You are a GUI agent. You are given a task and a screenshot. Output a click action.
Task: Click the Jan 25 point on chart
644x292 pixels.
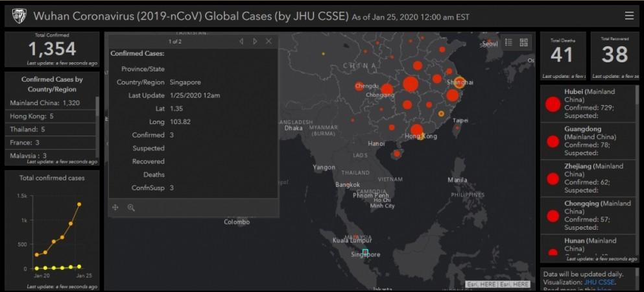(x=79, y=204)
